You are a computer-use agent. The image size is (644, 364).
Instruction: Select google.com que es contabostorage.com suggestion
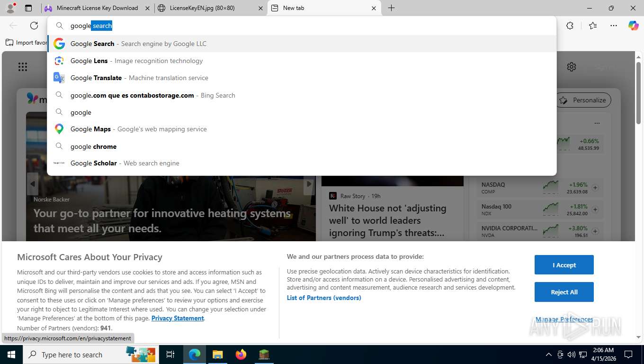tap(302, 95)
